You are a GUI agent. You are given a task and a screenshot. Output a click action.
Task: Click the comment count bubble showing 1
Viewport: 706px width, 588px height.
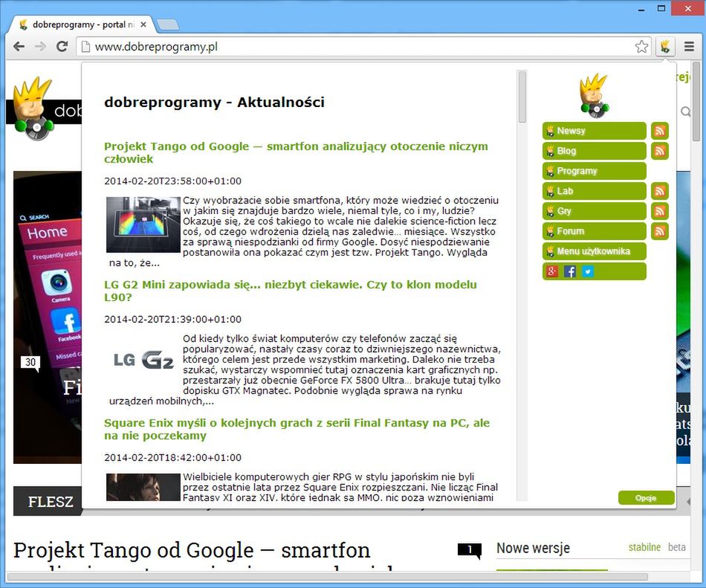point(470,550)
